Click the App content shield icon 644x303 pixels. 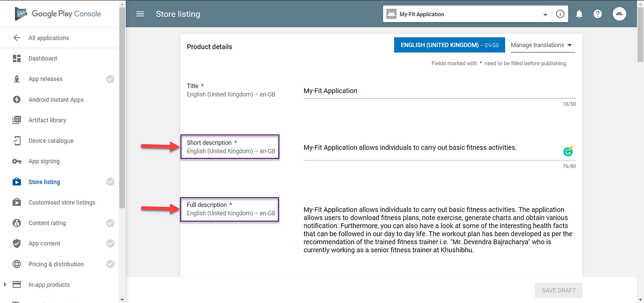(17, 244)
